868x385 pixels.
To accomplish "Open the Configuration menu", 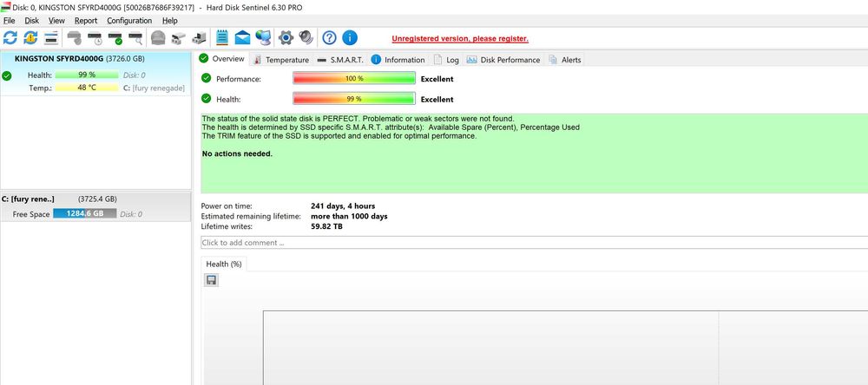I will pos(129,21).
